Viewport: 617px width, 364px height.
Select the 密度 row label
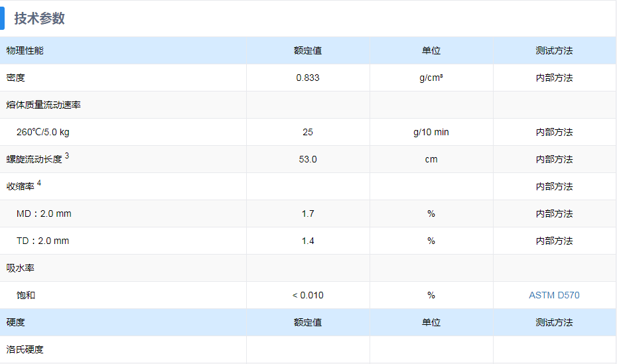(16, 78)
